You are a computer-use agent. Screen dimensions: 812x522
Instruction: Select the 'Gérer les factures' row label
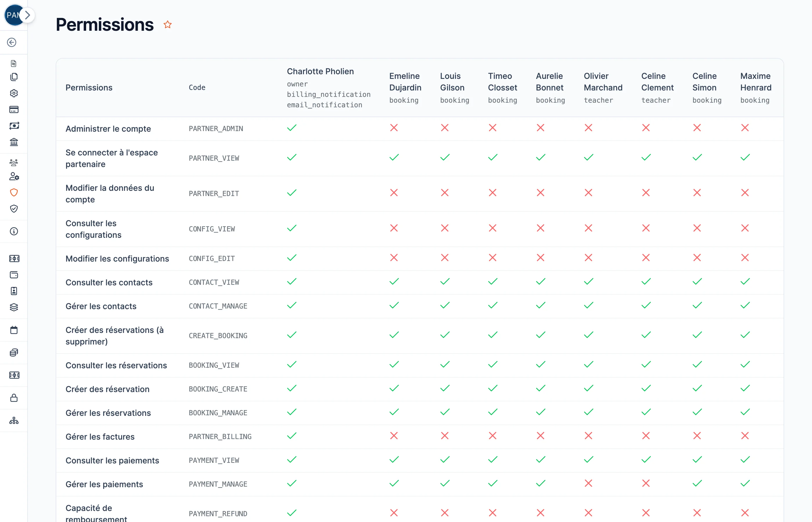tap(100, 436)
